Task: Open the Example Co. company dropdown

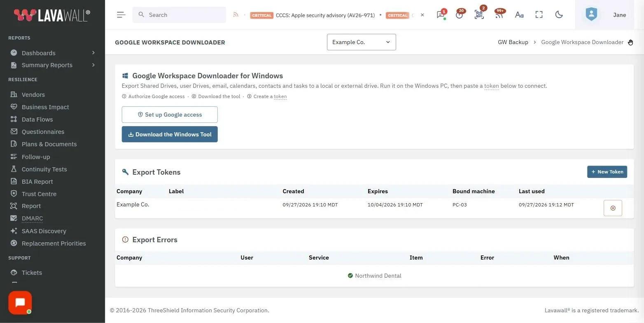Action: coord(362,42)
